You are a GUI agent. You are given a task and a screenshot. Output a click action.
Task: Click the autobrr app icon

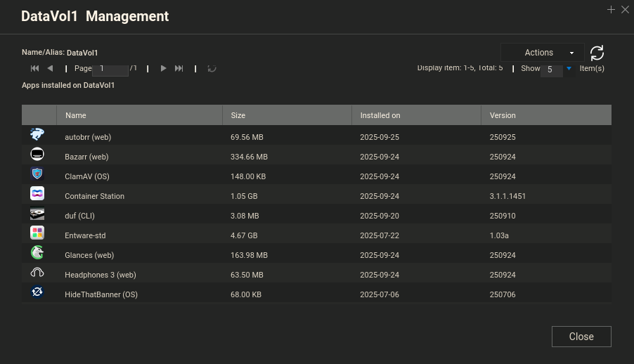[37, 134]
